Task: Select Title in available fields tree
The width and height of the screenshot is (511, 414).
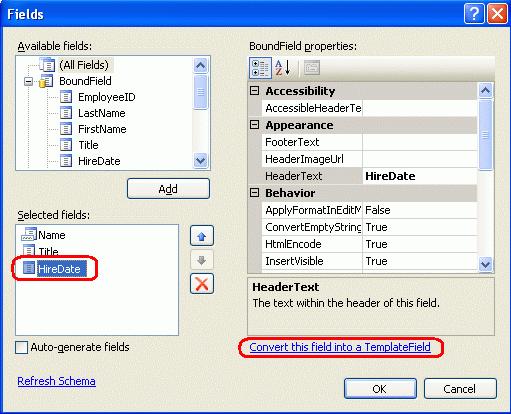Action: [x=88, y=145]
